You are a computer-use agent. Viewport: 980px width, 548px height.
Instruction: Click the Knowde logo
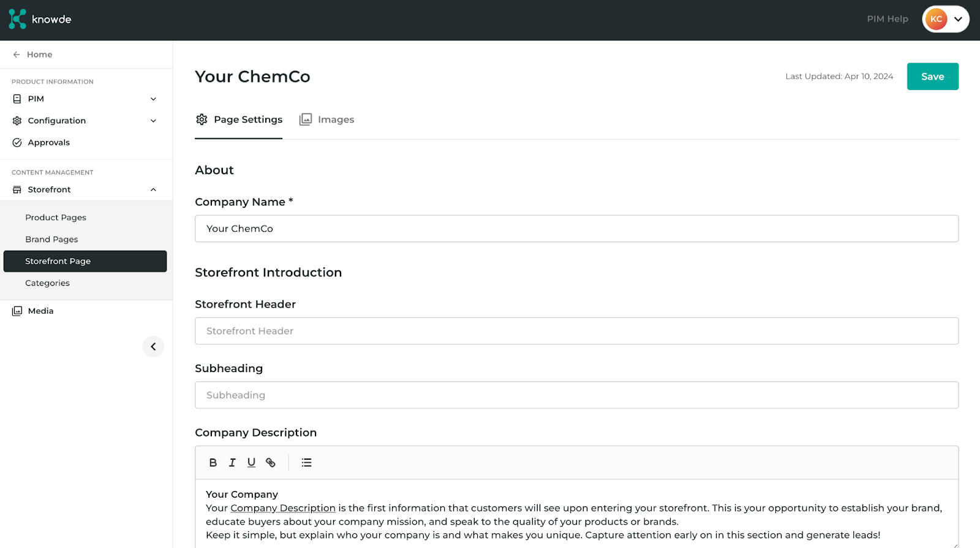point(40,19)
